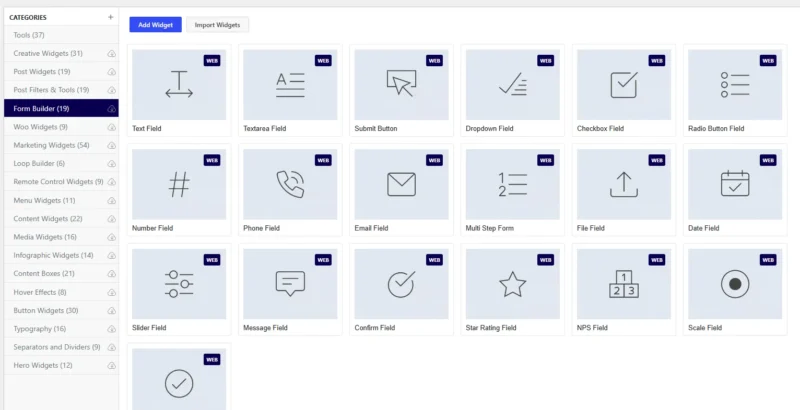
Task: Select the Scale Field radio dot icon
Action: [x=735, y=284]
